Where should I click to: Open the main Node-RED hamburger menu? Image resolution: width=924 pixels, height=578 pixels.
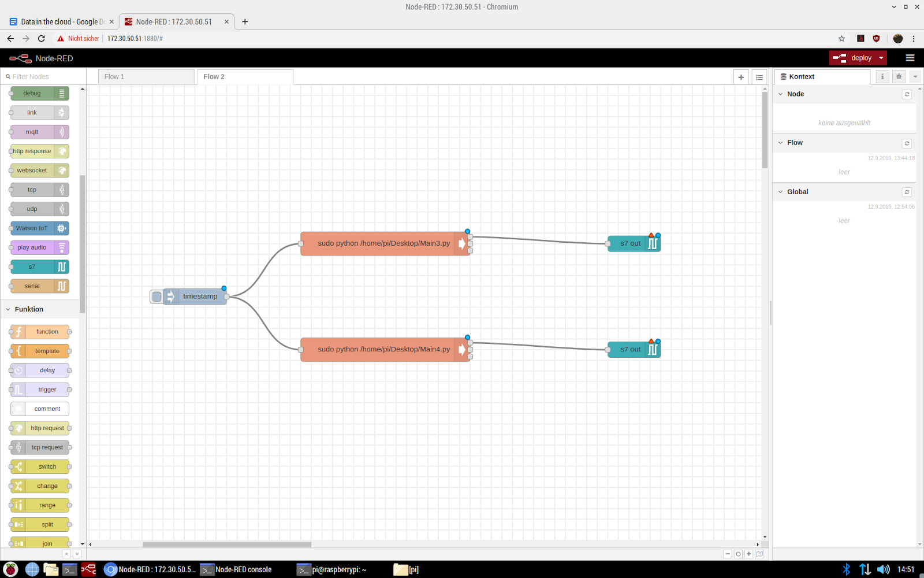pyautogui.click(x=910, y=58)
